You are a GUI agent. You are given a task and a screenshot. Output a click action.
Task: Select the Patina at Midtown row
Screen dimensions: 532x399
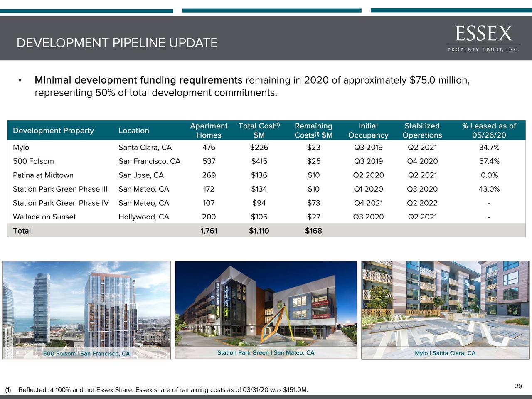click(x=43, y=175)
